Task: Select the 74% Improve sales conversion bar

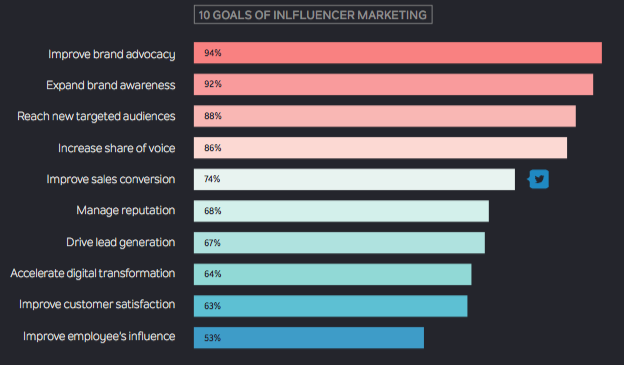Action: point(354,179)
